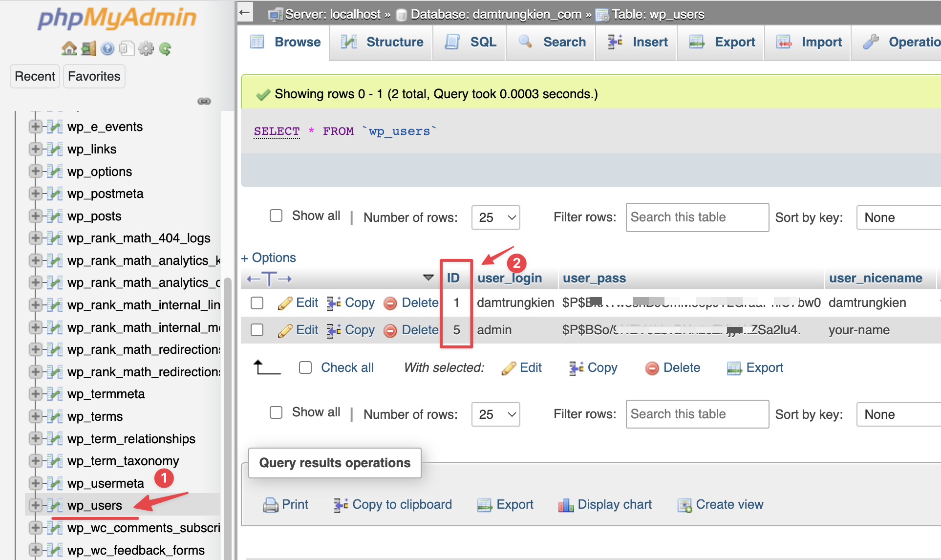Viewport: 941px width, 560px height.
Task: Click the red Delete icon in damtrungkien row
Action: tap(390, 303)
